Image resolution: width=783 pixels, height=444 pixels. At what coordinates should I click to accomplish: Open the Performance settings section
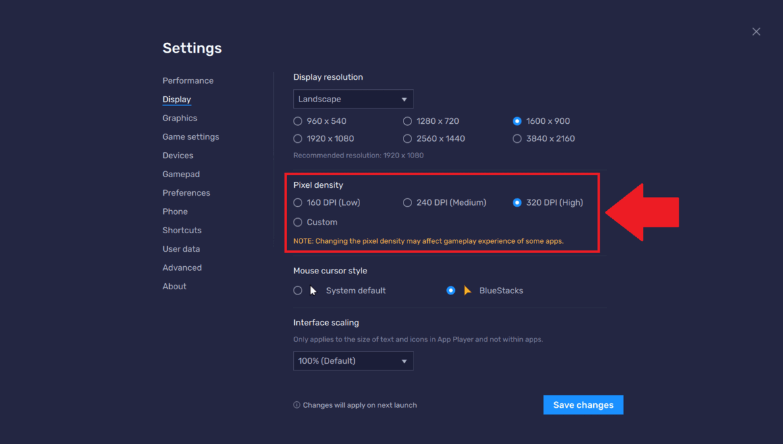188,80
